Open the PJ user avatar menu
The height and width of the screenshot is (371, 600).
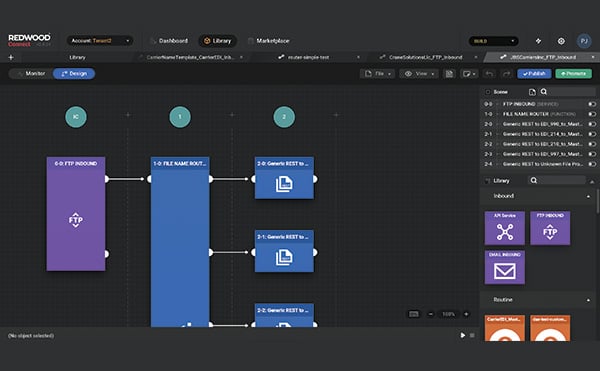(584, 41)
